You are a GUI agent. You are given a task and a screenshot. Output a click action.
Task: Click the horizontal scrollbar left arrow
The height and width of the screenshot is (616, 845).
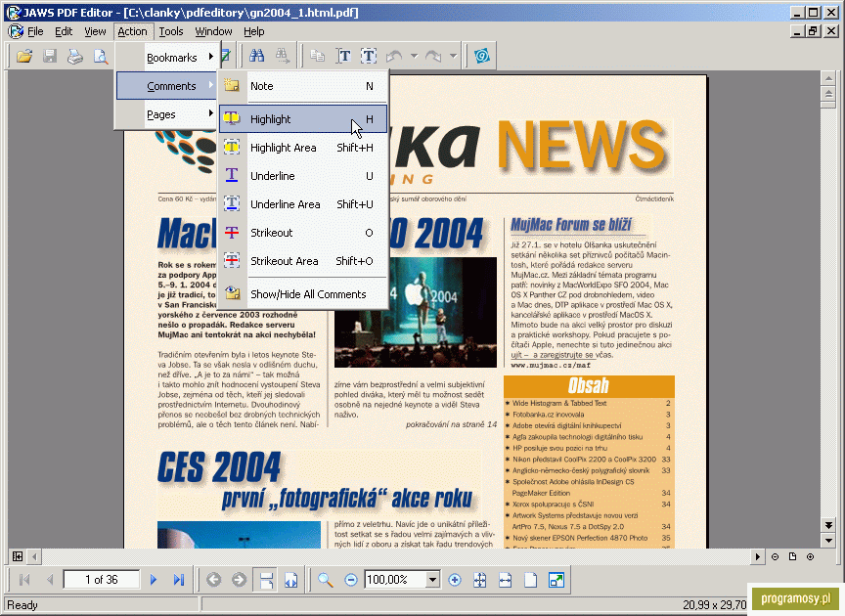coord(34,556)
